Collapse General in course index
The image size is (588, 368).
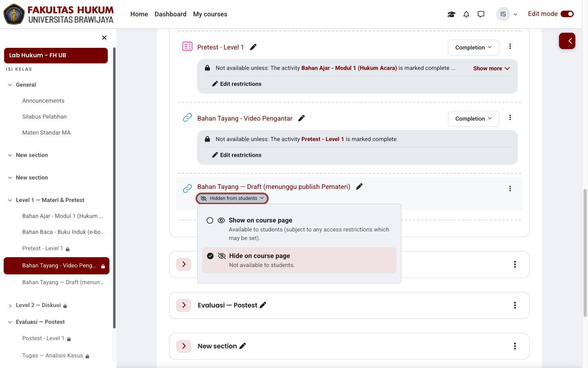(x=10, y=85)
